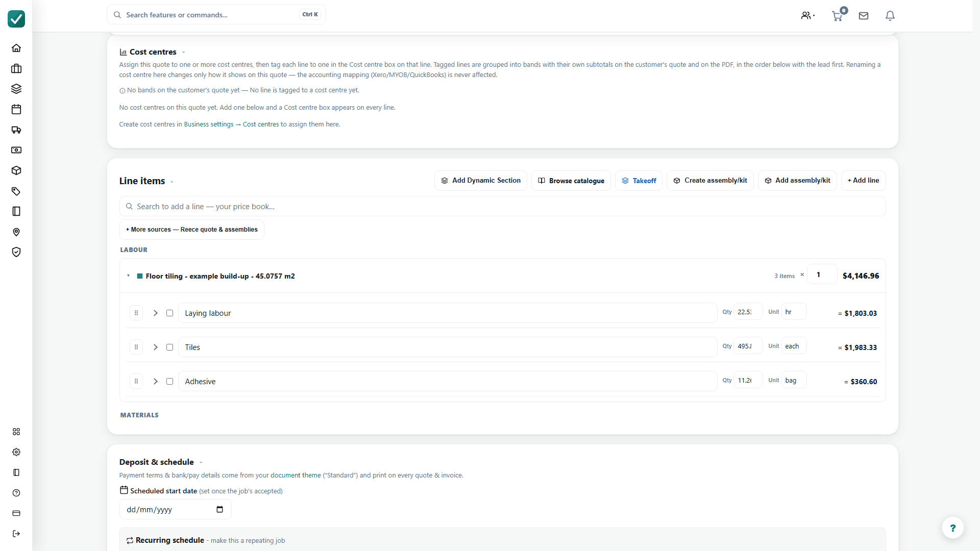Expand the Laying labour line details
Image resolution: width=980 pixels, height=551 pixels.
coord(156,313)
